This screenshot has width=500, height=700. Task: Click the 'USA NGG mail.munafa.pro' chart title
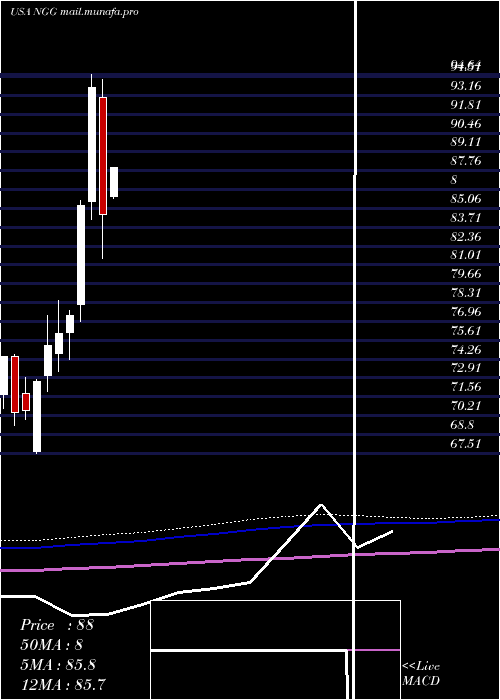(x=74, y=12)
